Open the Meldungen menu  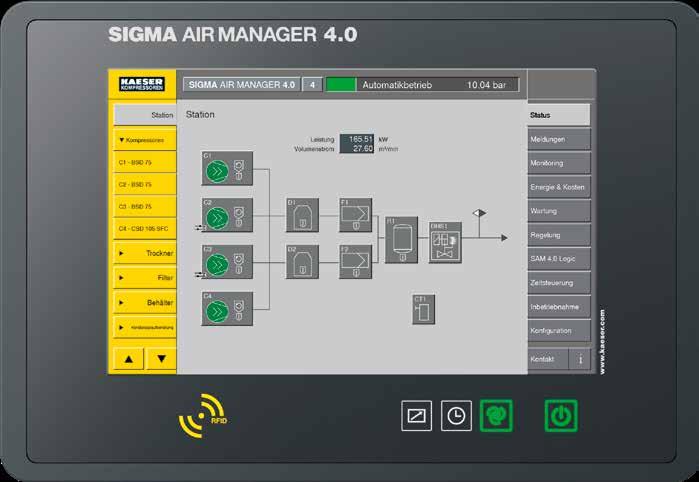click(x=559, y=140)
